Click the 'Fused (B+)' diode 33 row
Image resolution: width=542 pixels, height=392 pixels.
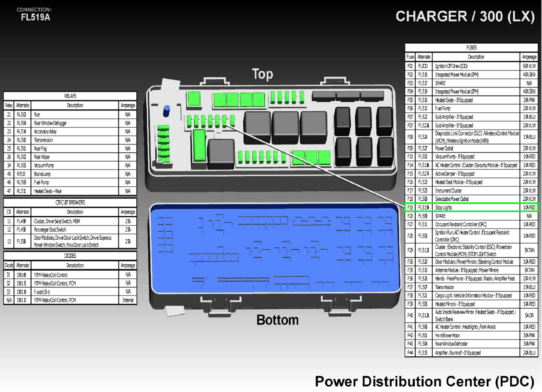click(70, 292)
